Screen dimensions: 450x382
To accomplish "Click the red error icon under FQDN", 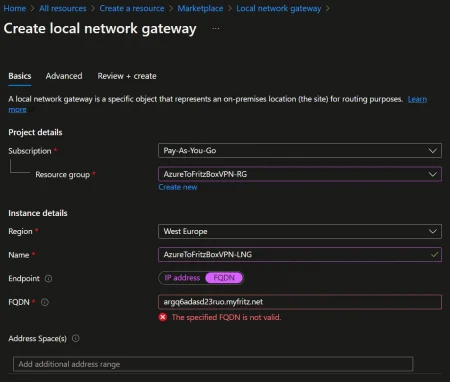I will coord(163,317).
